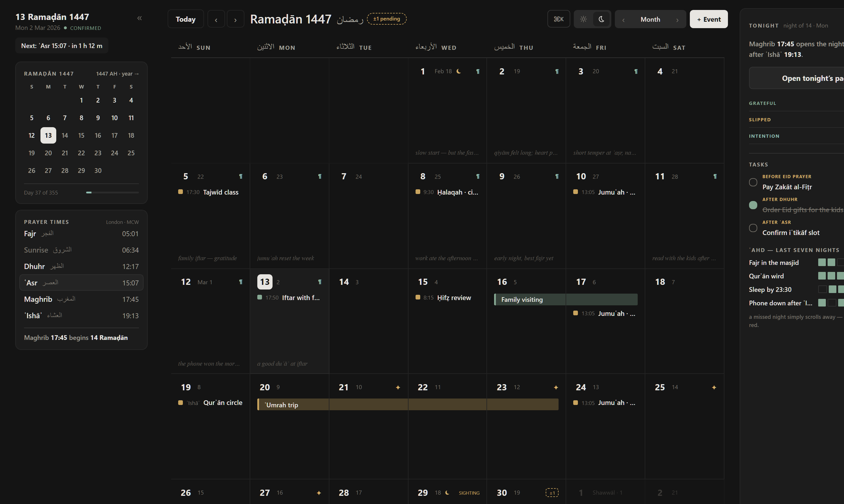Switch to light theme via the sun icon
844x504 pixels.
click(x=583, y=19)
